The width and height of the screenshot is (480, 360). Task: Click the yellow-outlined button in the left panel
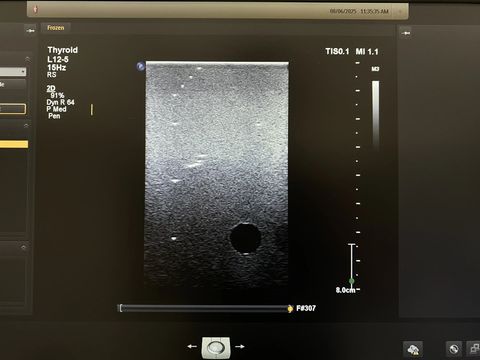[13, 109]
